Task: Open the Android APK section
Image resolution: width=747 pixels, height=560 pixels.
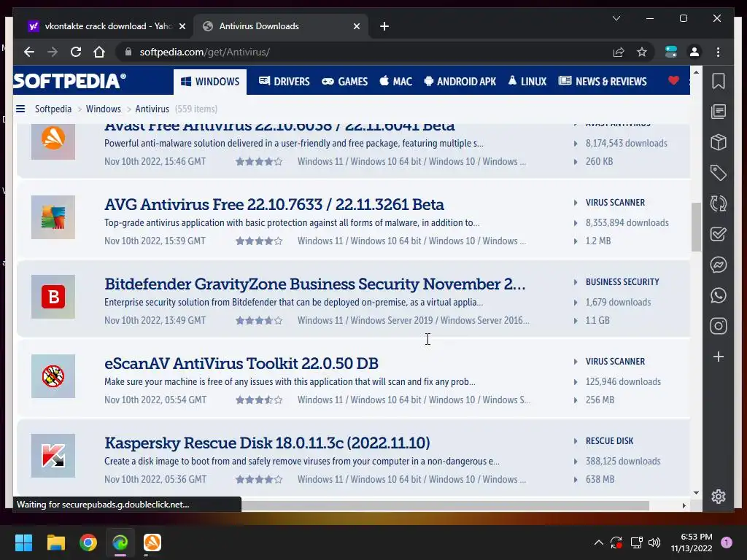Action: coord(460,82)
